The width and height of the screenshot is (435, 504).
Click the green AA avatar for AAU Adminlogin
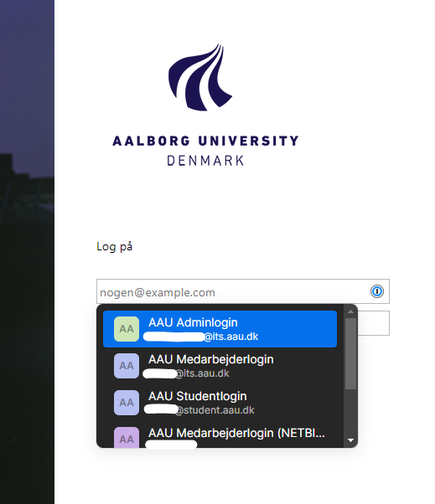click(127, 329)
